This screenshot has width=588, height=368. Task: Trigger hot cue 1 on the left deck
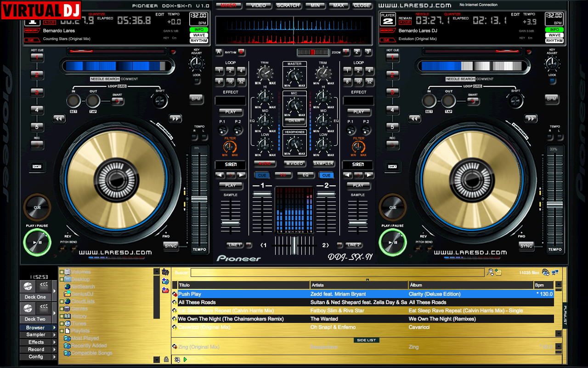37,57
